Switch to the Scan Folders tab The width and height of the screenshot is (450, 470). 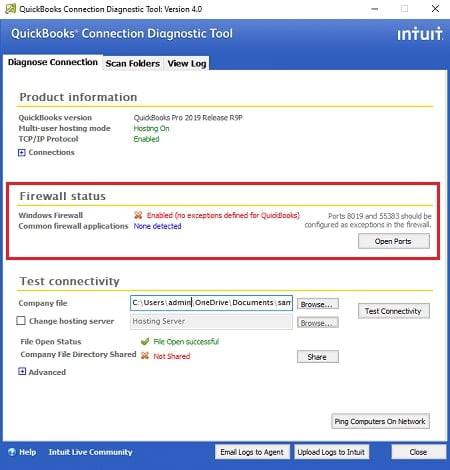click(133, 63)
